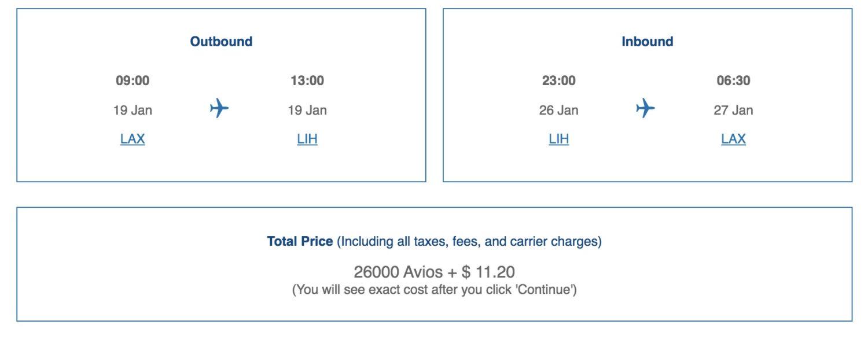Click the inbound LIH airport code
This screenshot has height=339, width=868.
click(x=558, y=138)
